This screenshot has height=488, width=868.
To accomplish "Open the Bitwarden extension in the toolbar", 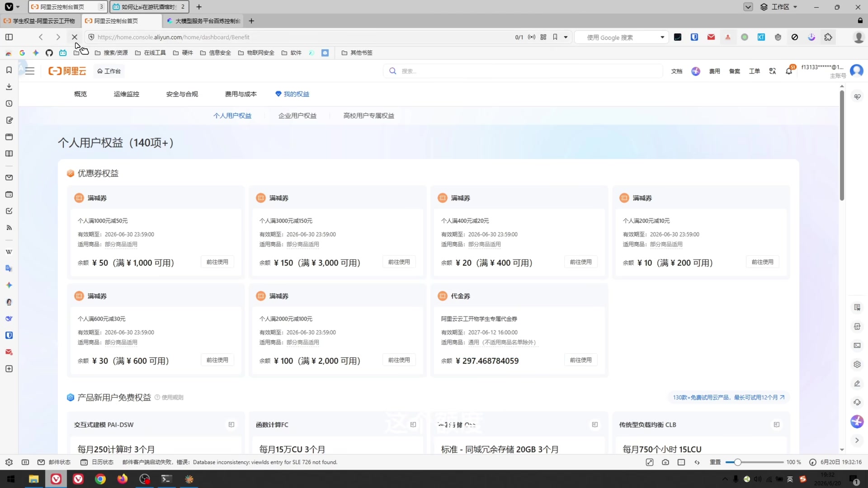I will 694,37.
